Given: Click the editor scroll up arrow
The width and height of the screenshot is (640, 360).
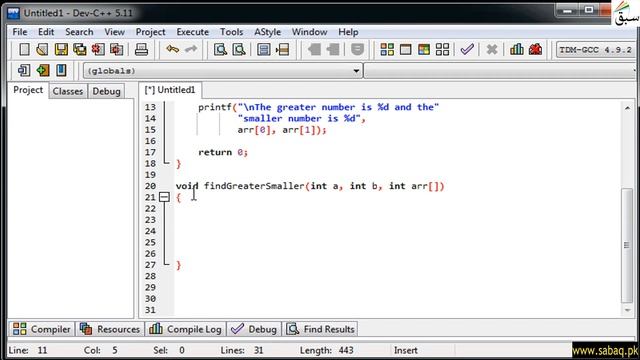Looking at the screenshot, I should coord(627,108).
